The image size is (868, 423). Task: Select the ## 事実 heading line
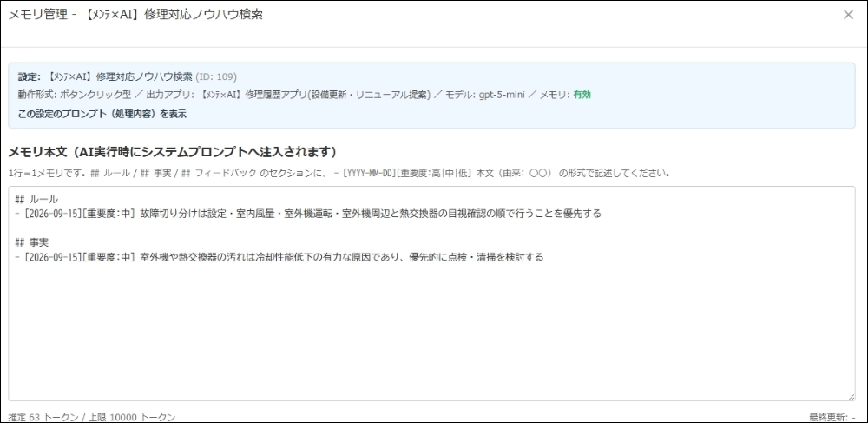33,242
